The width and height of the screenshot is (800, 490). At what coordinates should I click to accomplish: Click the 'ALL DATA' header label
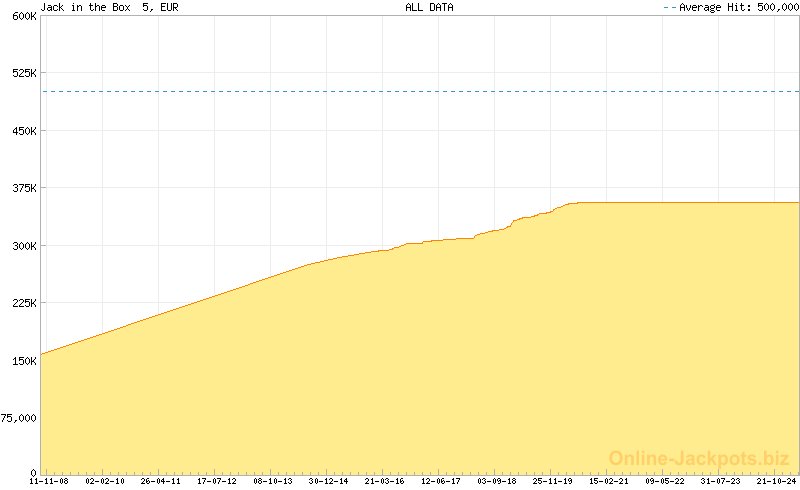428,7
